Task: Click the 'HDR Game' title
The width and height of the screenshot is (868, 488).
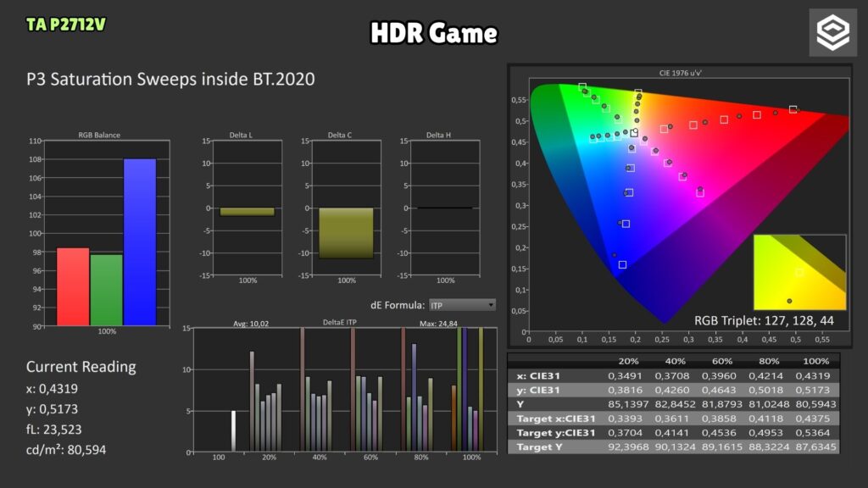Action: pos(434,33)
